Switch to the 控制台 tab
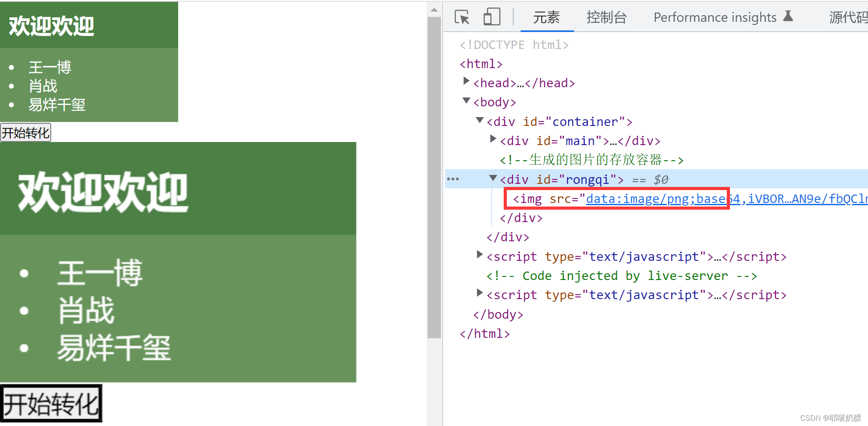 point(607,17)
